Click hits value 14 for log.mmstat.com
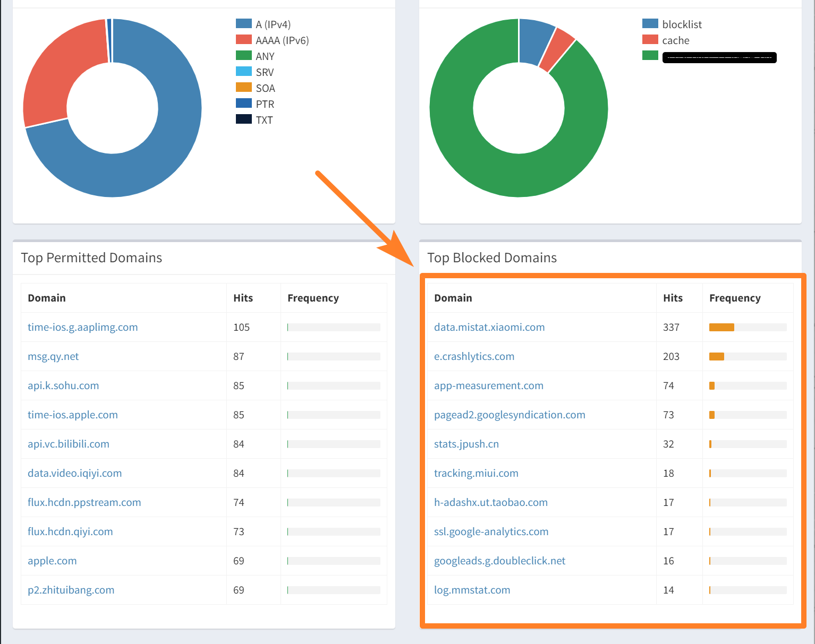This screenshot has width=815, height=644. coord(668,590)
